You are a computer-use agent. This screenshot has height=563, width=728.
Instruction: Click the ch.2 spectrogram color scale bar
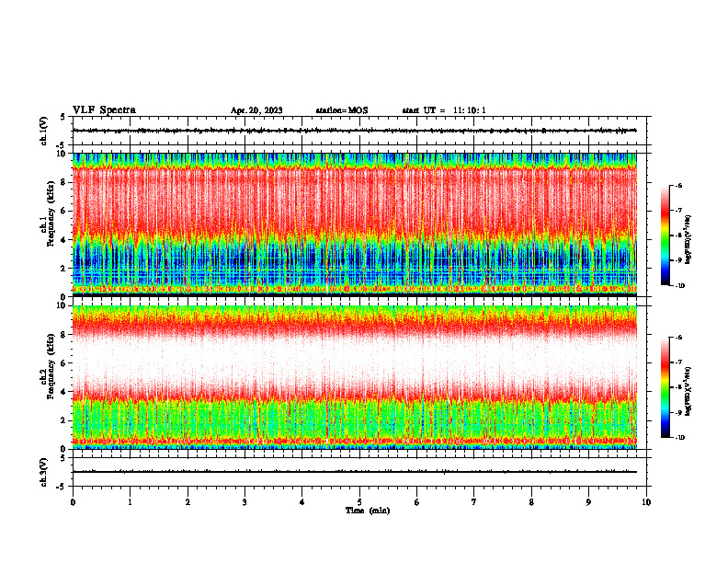coord(665,387)
